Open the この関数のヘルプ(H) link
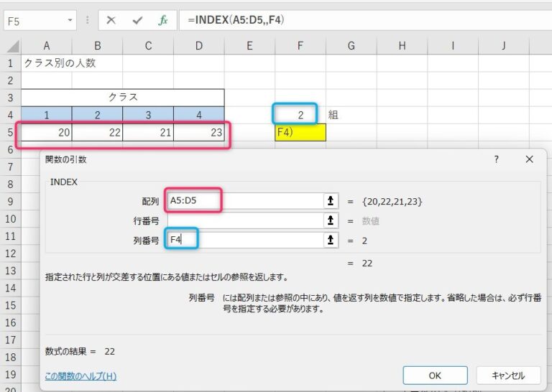The image size is (552, 392). 80,376
